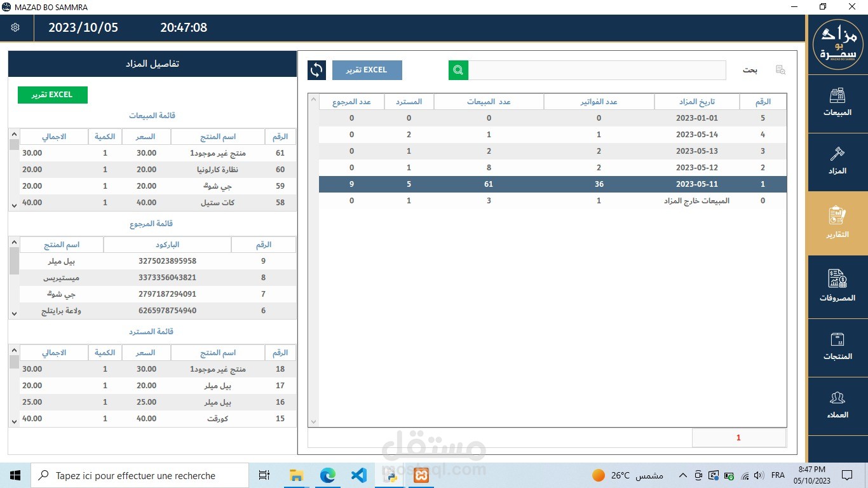Click scroll down arrow in returns list
The width and height of the screenshot is (868, 488).
click(x=14, y=313)
